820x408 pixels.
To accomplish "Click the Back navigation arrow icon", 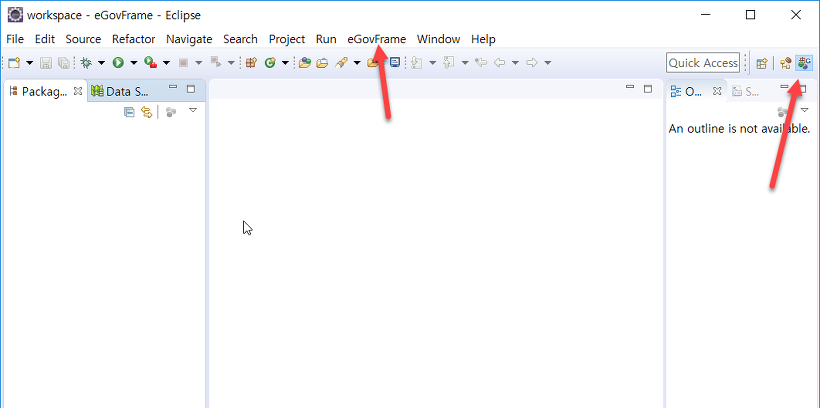I will point(500,63).
